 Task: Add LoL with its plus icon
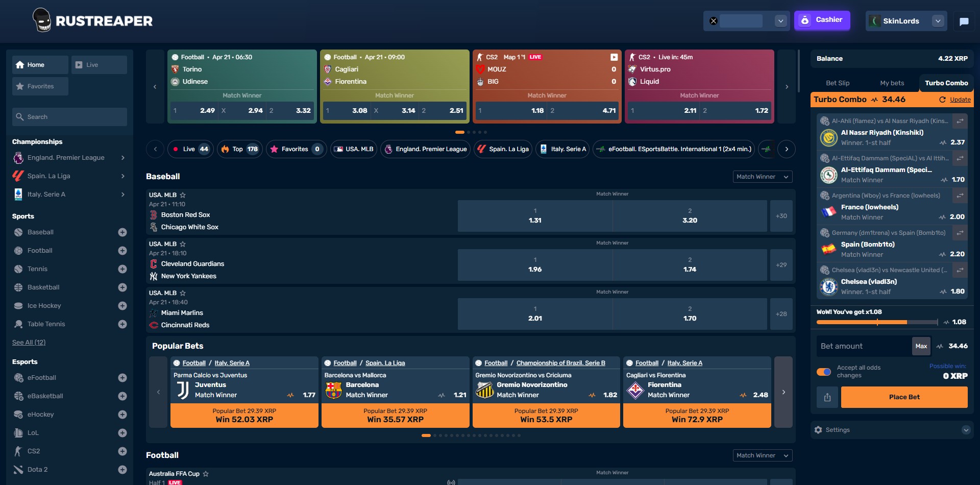122,433
